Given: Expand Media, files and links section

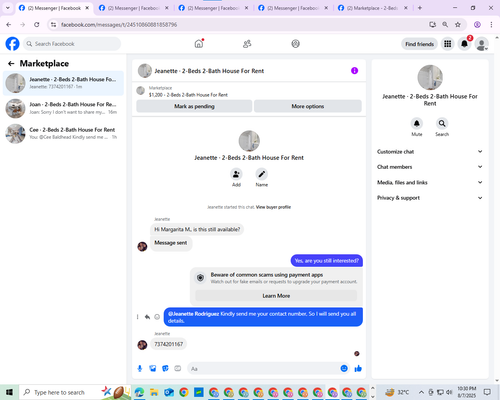Looking at the screenshot, I should click(x=430, y=182).
